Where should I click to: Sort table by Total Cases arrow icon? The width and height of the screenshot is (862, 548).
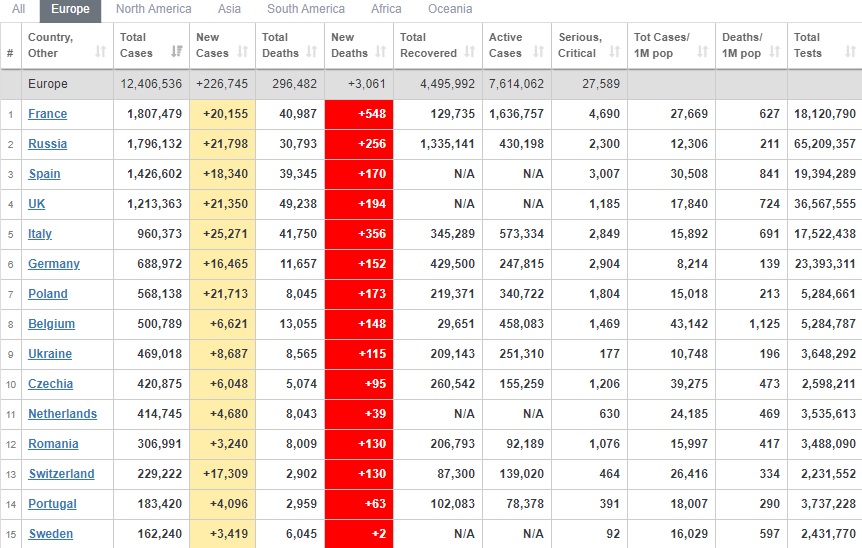177,52
